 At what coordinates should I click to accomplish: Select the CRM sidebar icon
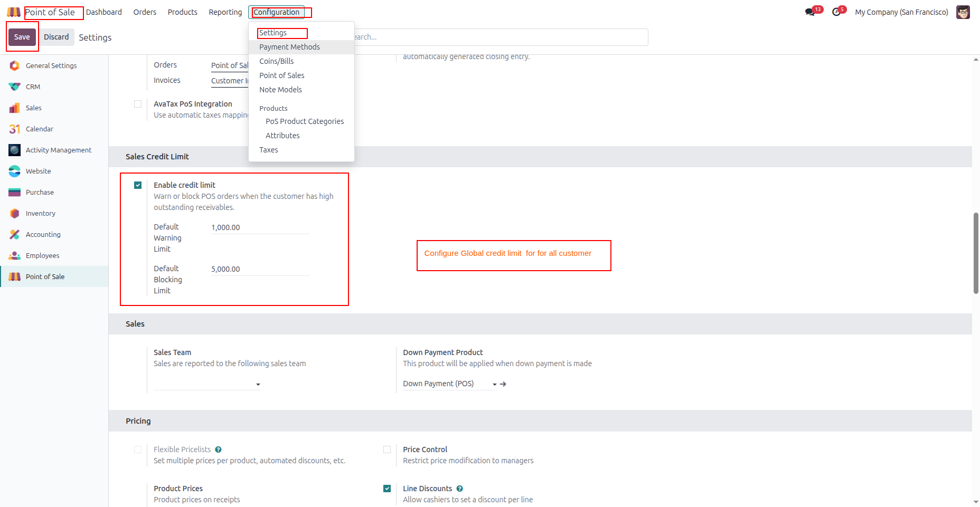pos(14,87)
